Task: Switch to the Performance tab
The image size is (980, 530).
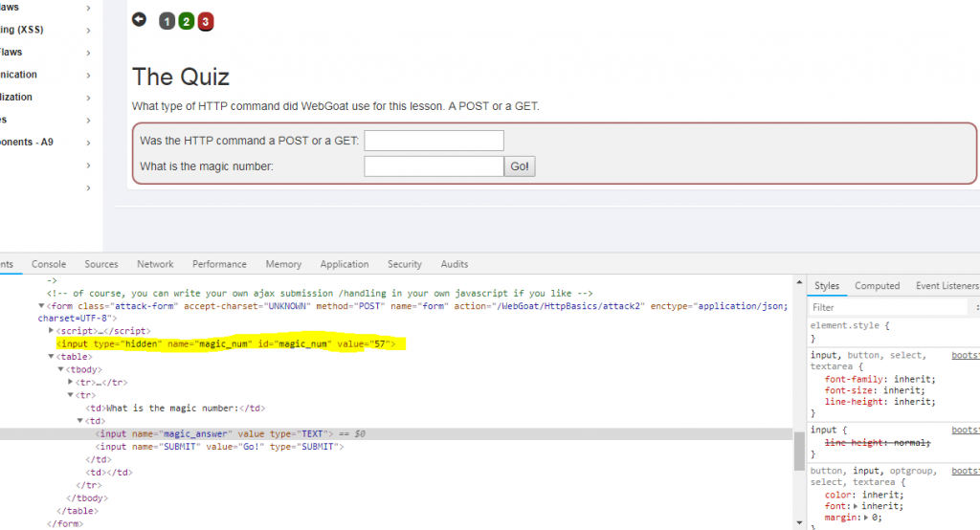Action: (219, 264)
